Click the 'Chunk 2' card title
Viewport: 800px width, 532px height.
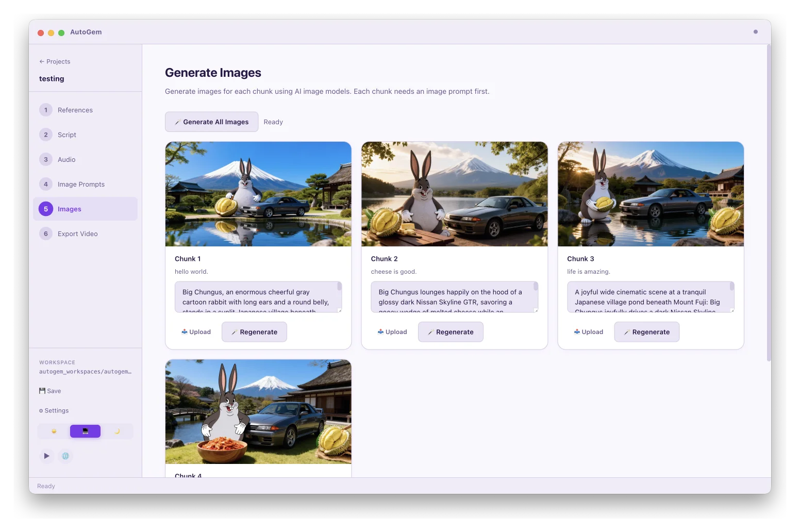click(385, 259)
